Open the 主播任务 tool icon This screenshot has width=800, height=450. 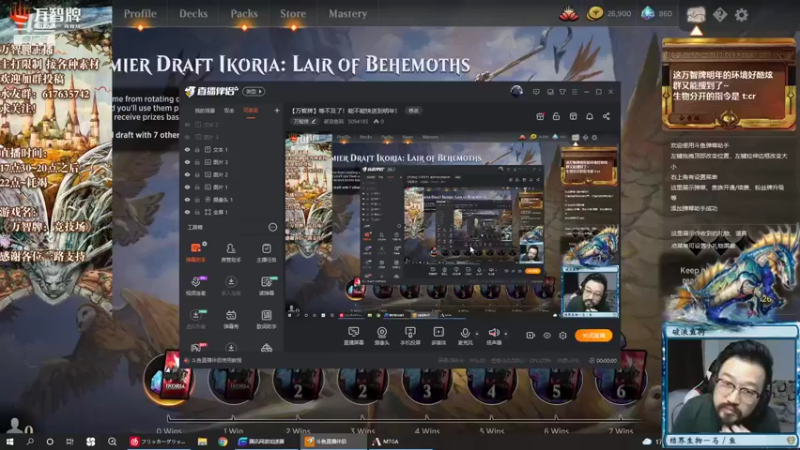(266, 253)
